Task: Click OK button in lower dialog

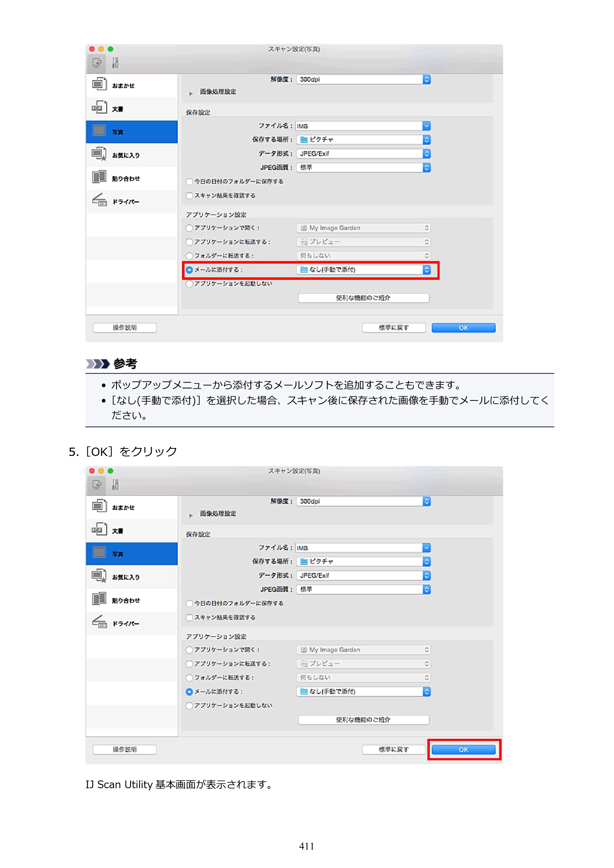Action: tap(464, 750)
